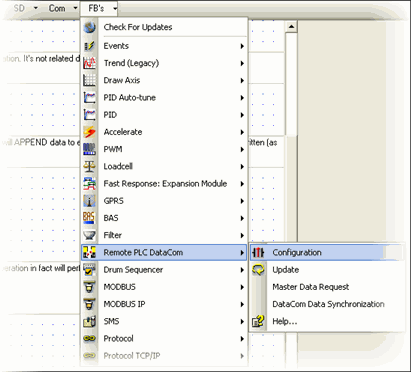Open the BAS menu item

165,218
